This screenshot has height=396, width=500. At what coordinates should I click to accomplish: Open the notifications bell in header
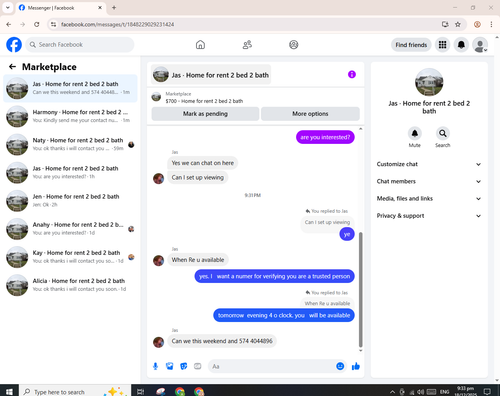(461, 45)
